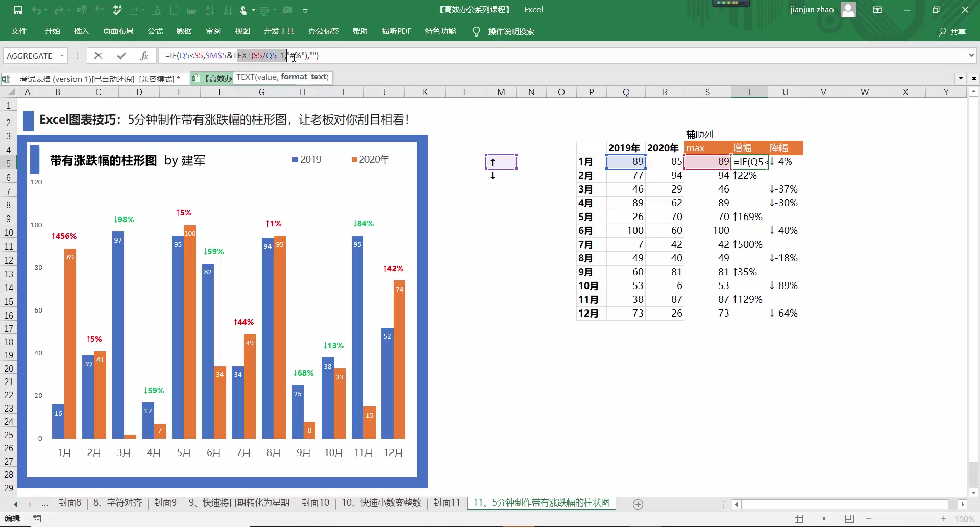Screen dimensions: 980x527
Task: Click the sheet tabs ellipsis to show hidden sheets
Action: tap(44, 504)
